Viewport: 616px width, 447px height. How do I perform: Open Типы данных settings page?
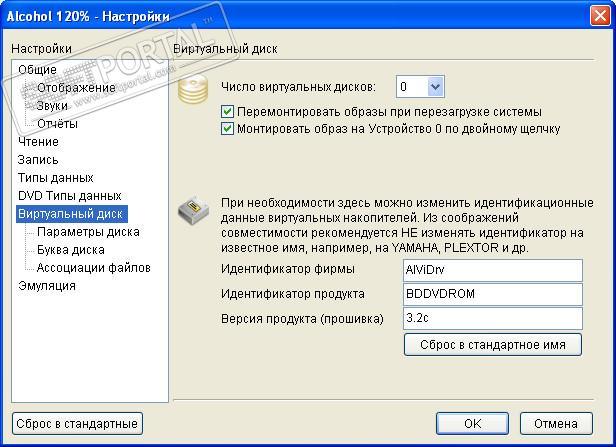click(55, 178)
